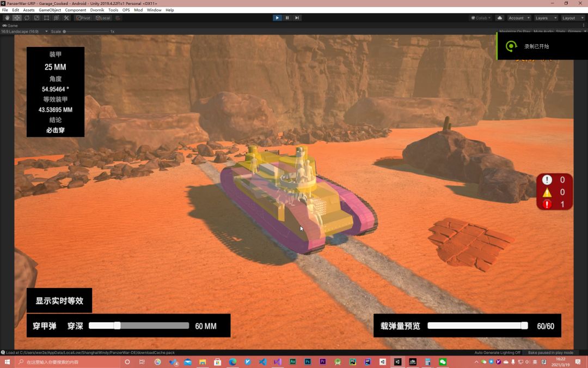Select the Rotate tool
The width and height of the screenshot is (588, 368).
click(27, 18)
